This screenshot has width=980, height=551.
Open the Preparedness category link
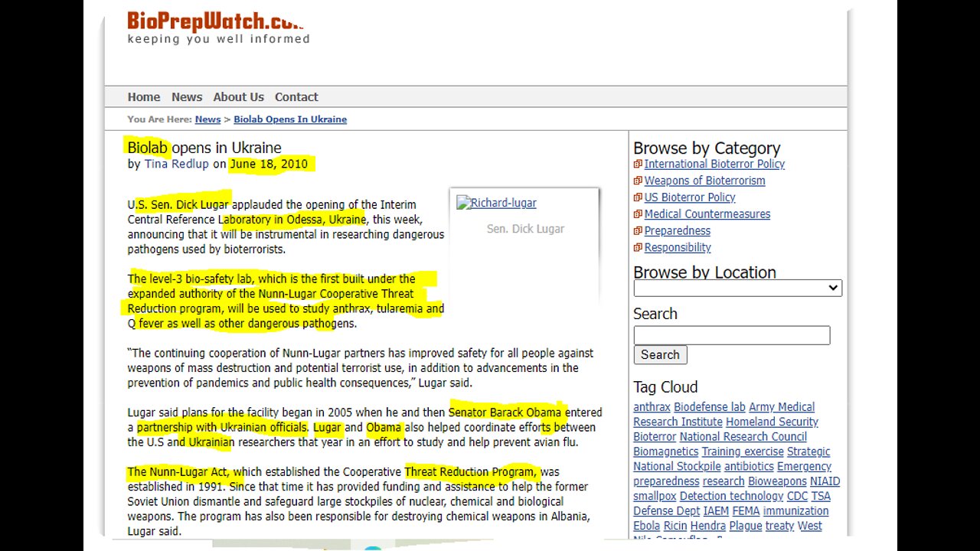[x=677, y=231]
